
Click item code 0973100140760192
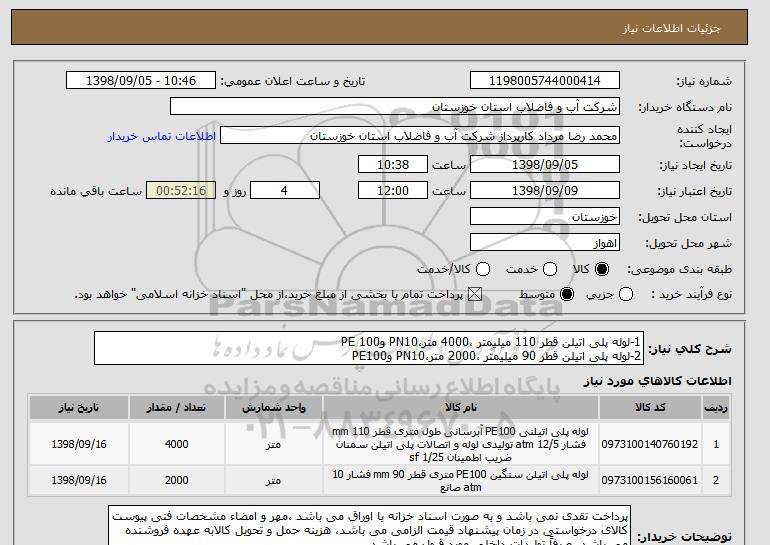click(650, 444)
